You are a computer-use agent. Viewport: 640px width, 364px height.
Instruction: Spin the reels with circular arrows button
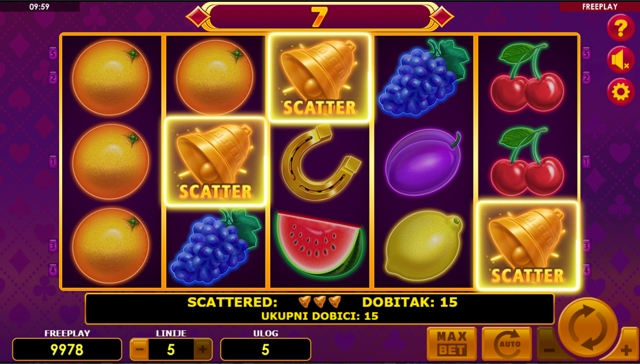[587, 327]
